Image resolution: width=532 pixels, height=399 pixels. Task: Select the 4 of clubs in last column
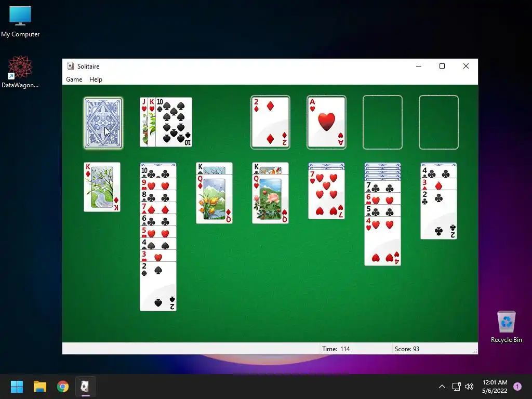click(438, 172)
